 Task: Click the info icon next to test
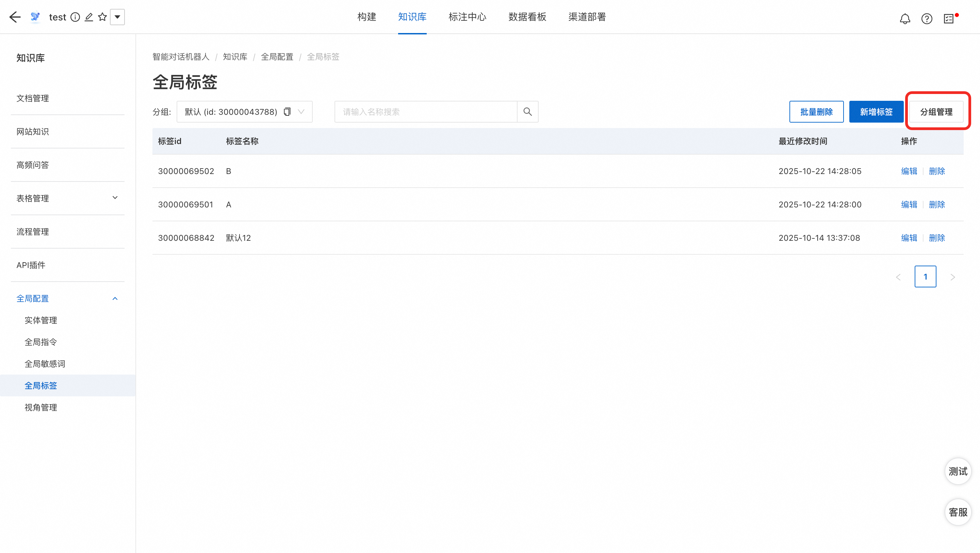pyautogui.click(x=75, y=17)
